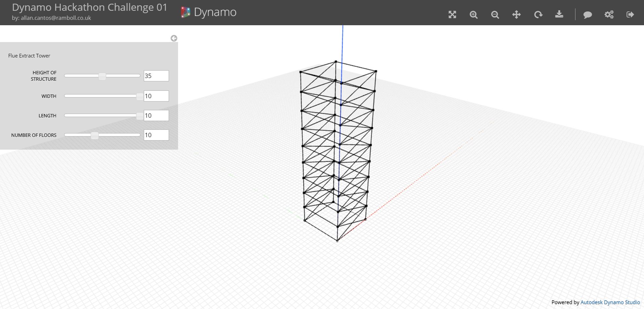Adjust the Number of Floors slider
Image resolution: width=644 pixels, height=309 pixels.
click(x=95, y=135)
